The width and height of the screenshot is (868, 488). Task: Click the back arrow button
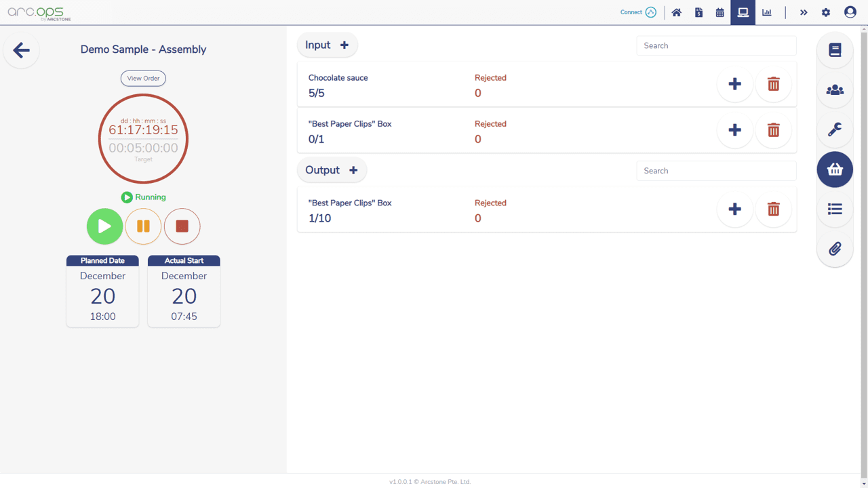[x=22, y=50]
